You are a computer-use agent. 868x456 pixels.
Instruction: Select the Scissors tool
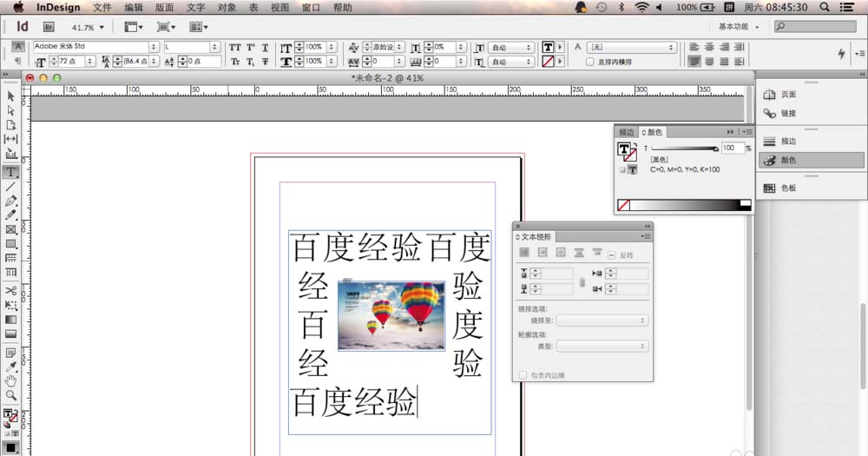point(10,290)
